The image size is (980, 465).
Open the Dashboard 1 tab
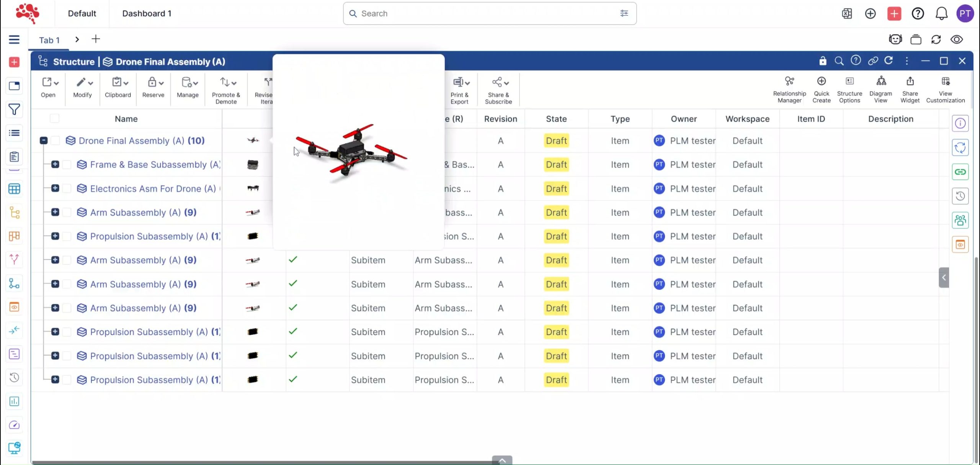tap(147, 13)
